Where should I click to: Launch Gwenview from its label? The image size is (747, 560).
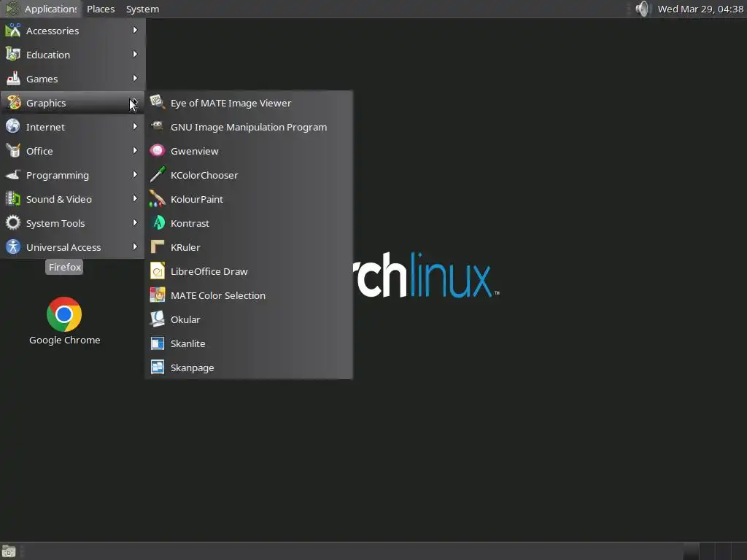pos(194,151)
